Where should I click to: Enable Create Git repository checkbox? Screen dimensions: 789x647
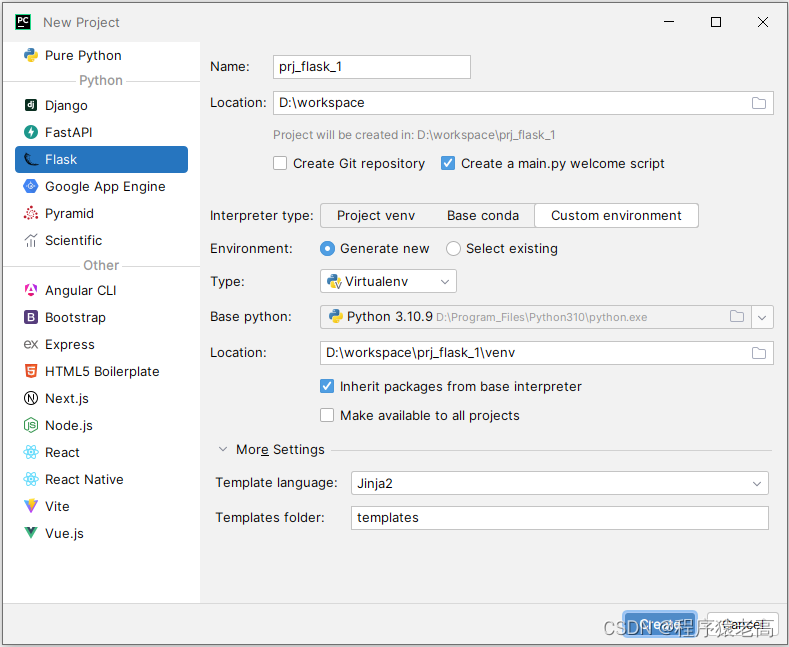(x=280, y=164)
